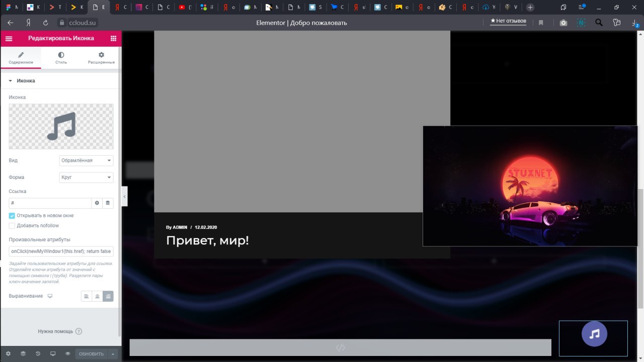The width and height of the screenshot is (644, 362).
Task: Click the Привет, мир! post title
Action: pyautogui.click(x=207, y=240)
